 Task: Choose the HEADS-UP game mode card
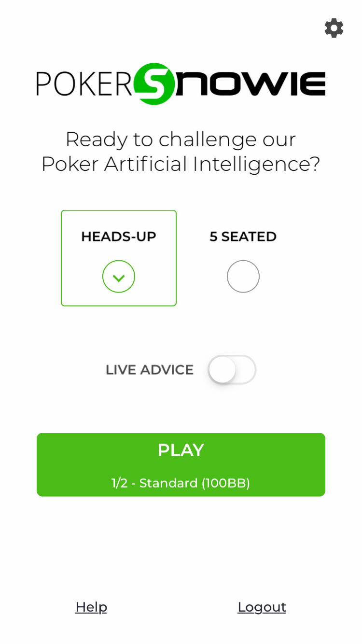(119, 258)
